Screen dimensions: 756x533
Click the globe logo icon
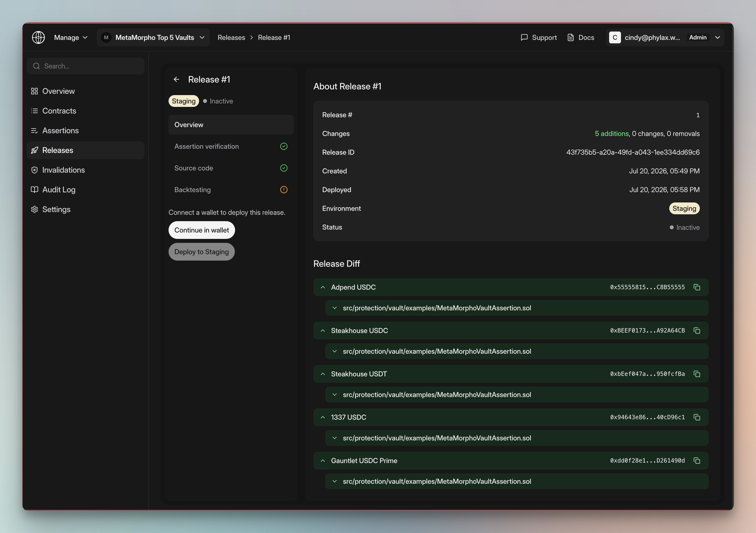pos(38,37)
